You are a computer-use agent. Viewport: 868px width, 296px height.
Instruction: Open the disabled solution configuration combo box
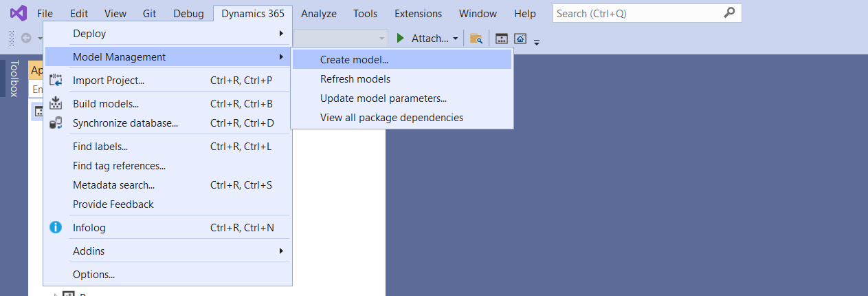(x=340, y=38)
